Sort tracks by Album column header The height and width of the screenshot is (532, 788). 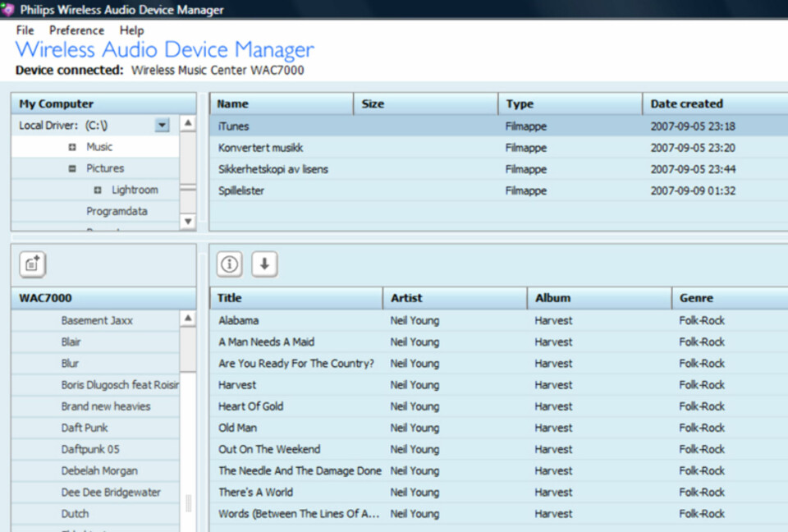click(599, 298)
